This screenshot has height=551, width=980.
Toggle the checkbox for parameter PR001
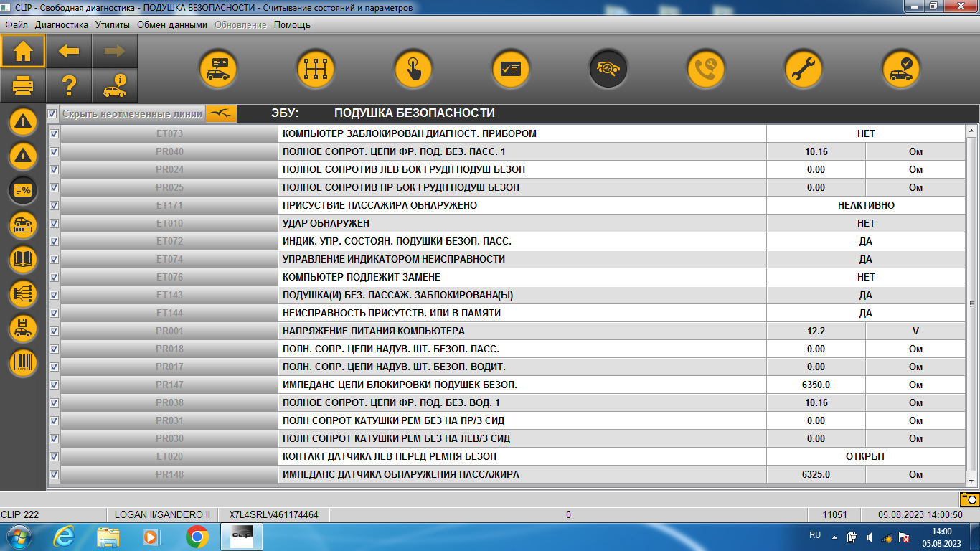click(54, 331)
